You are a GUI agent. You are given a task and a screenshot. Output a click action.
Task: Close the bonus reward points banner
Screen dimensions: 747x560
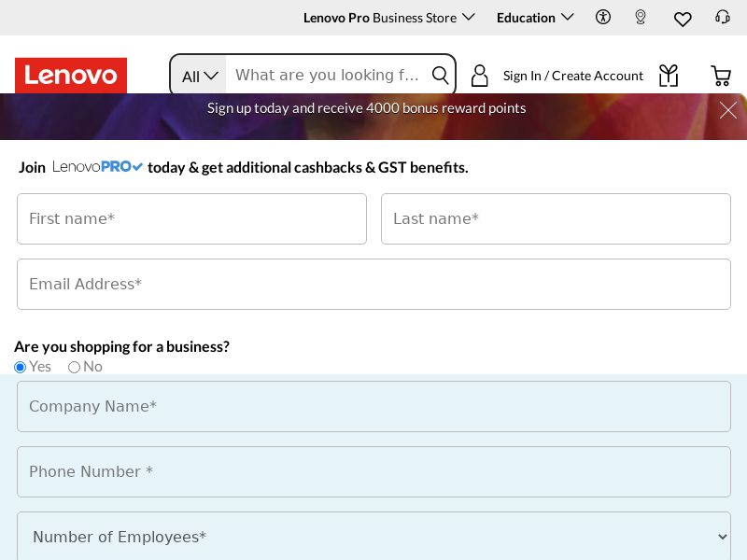point(728,110)
